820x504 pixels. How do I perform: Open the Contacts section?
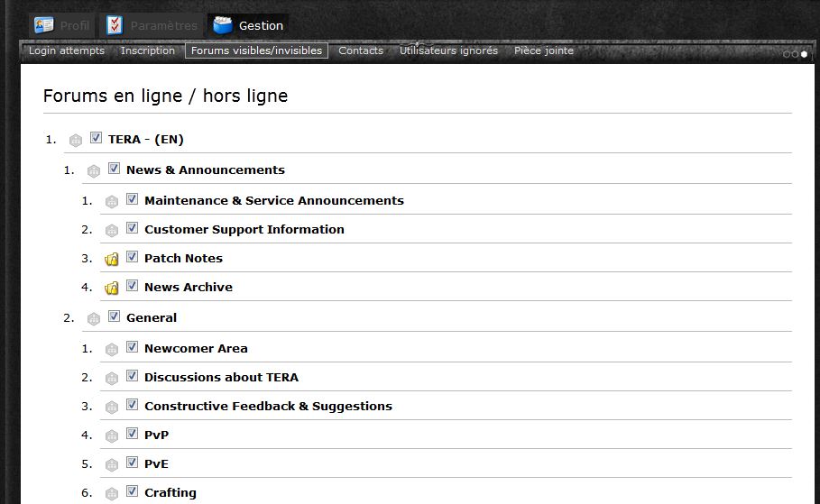[x=361, y=50]
